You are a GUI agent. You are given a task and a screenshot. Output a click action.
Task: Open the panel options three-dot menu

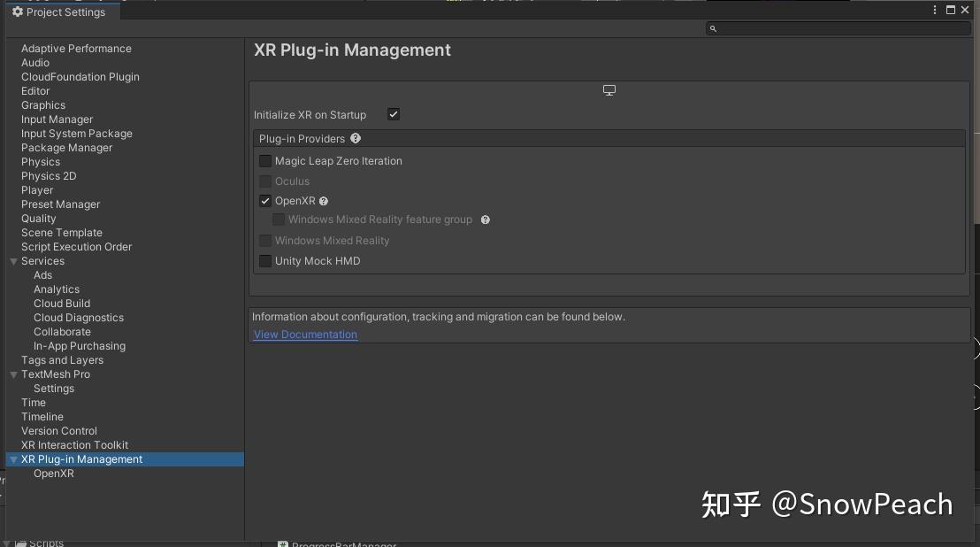[x=935, y=10]
